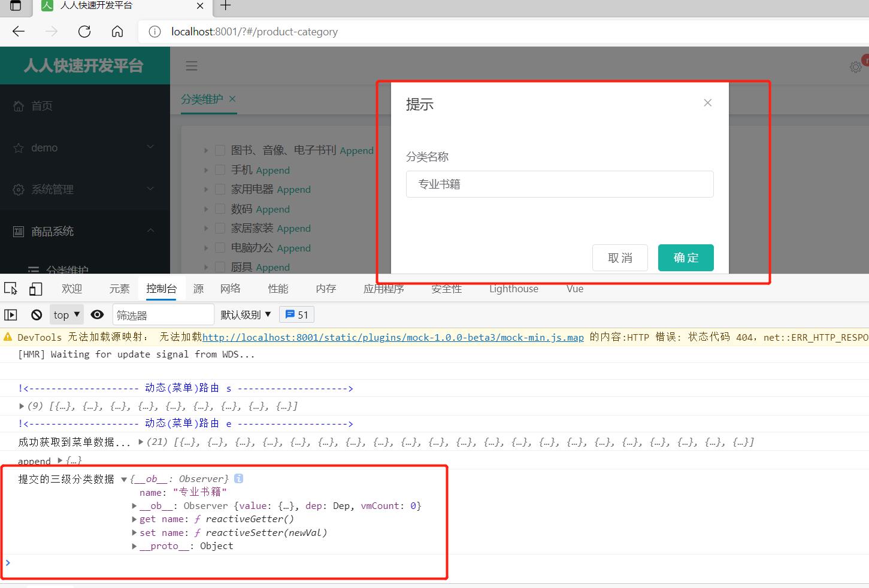
Task: Focus the 分类名称 input with 专业书籍
Action: 560,184
